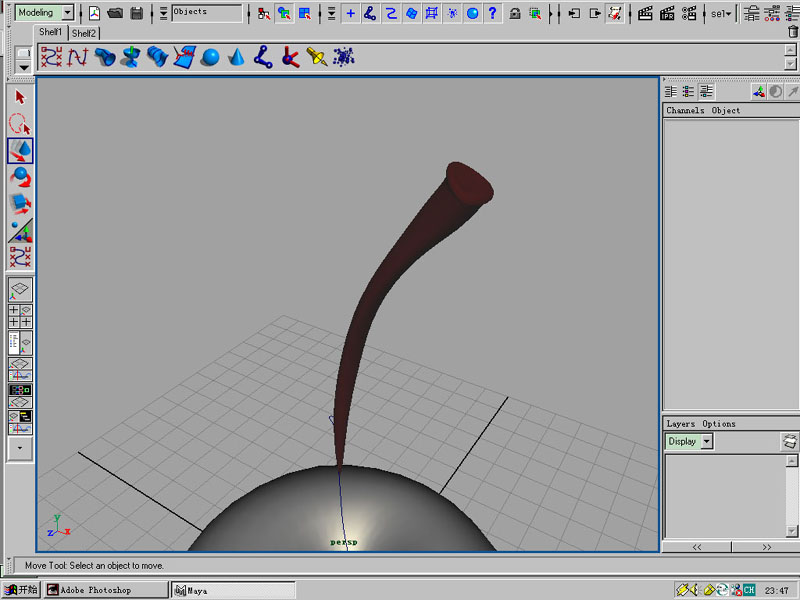Click the Objects selection mask field

pos(207,13)
